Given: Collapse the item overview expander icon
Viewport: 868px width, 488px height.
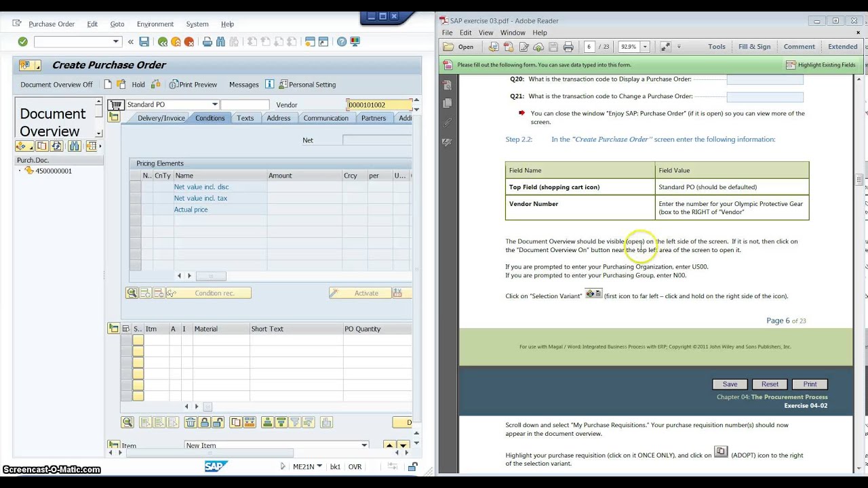Looking at the screenshot, I should tap(113, 329).
